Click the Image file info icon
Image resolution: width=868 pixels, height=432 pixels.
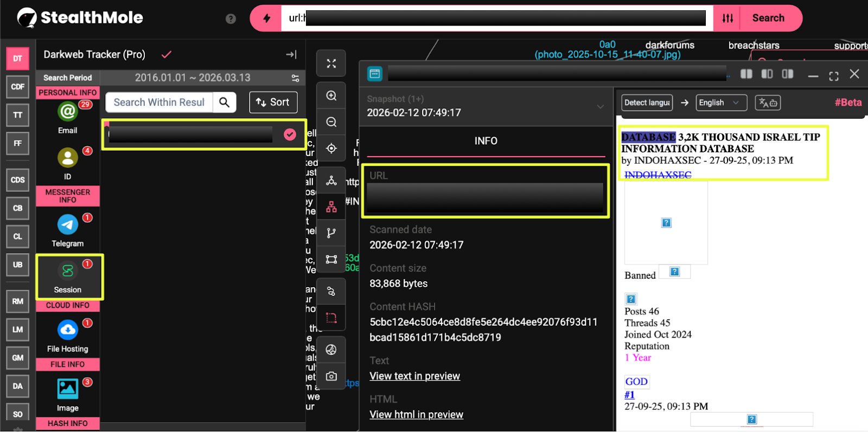(x=67, y=389)
